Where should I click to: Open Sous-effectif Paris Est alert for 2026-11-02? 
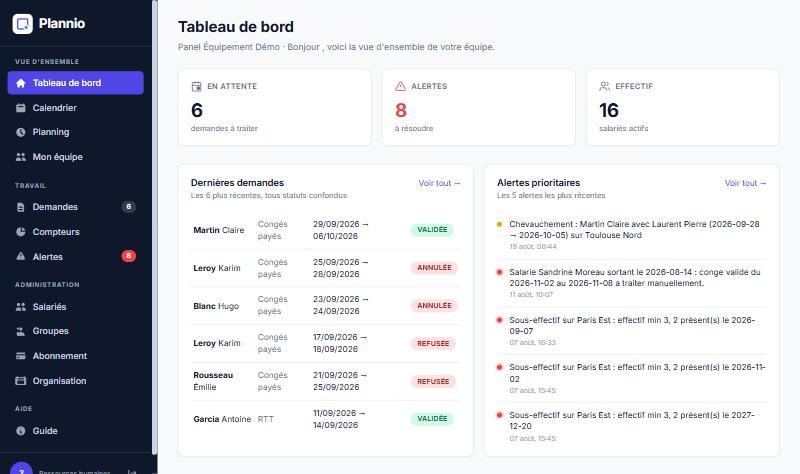[x=632, y=378]
